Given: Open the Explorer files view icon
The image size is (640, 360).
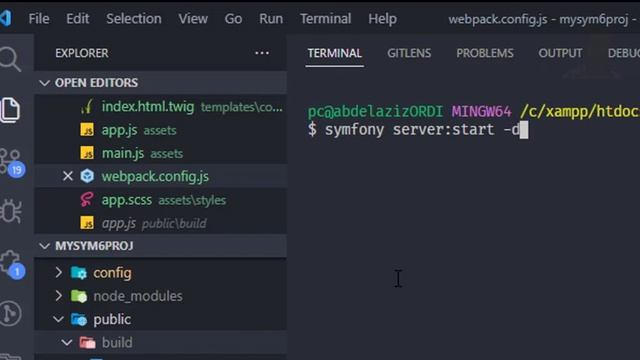Looking at the screenshot, I should 10,110.
